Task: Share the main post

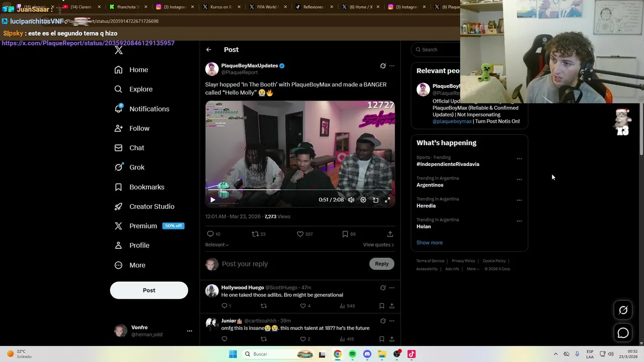Action: click(x=390, y=234)
